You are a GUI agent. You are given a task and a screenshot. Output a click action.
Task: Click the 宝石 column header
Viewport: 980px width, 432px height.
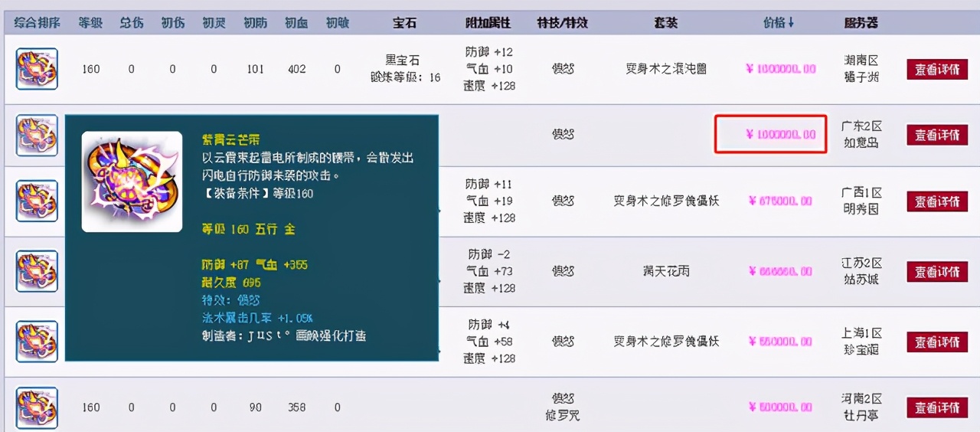[x=405, y=23]
